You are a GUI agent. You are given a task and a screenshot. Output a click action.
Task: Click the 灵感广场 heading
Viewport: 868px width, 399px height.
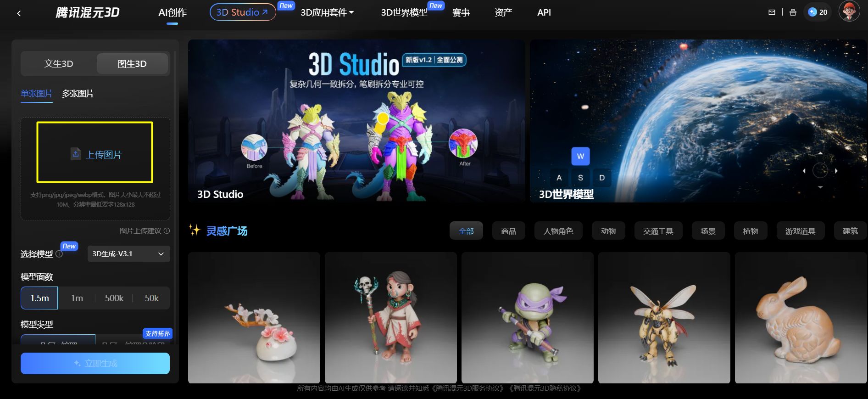pos(227,231)
